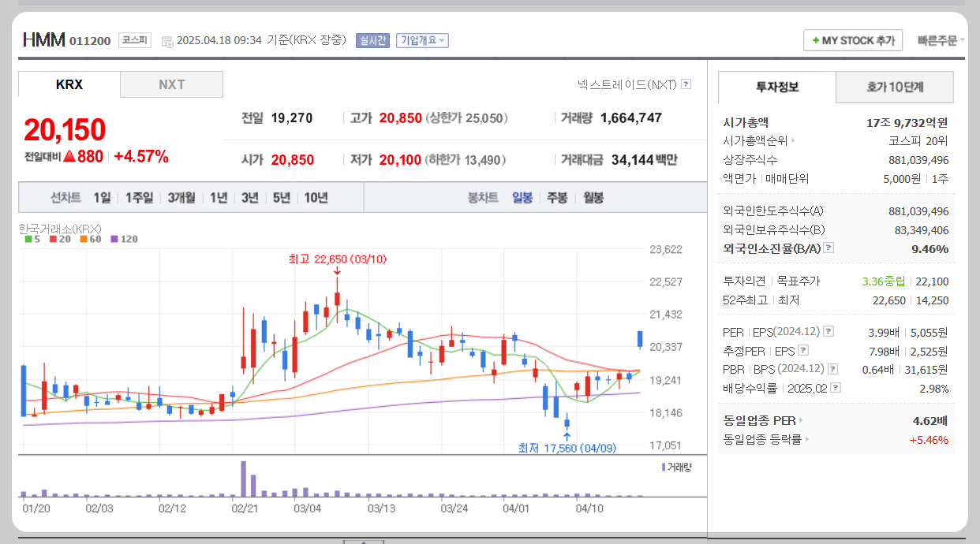980x544 pixels.
Task: Open the 동일업종 등락률 link
Action: [x=762, y=439]
